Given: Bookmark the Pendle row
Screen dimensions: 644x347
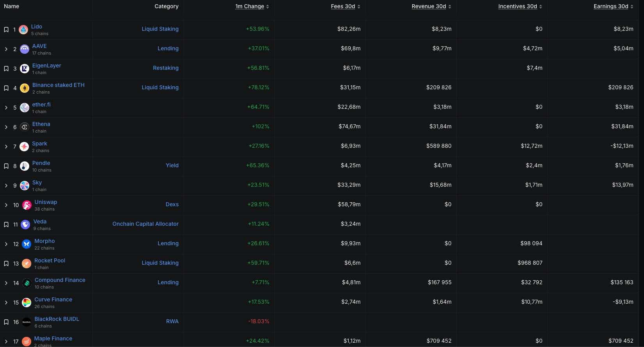Looking at the screenshot, I should coord(6,166).
